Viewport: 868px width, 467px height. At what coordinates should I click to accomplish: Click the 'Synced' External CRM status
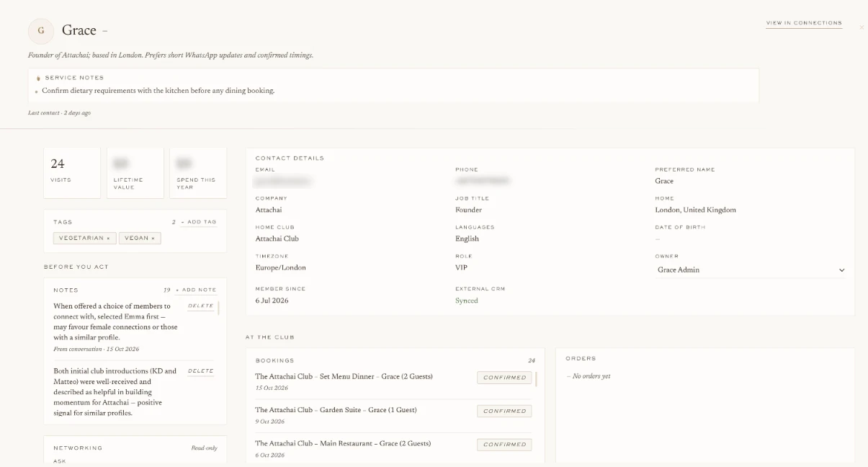tap(467, 301)
